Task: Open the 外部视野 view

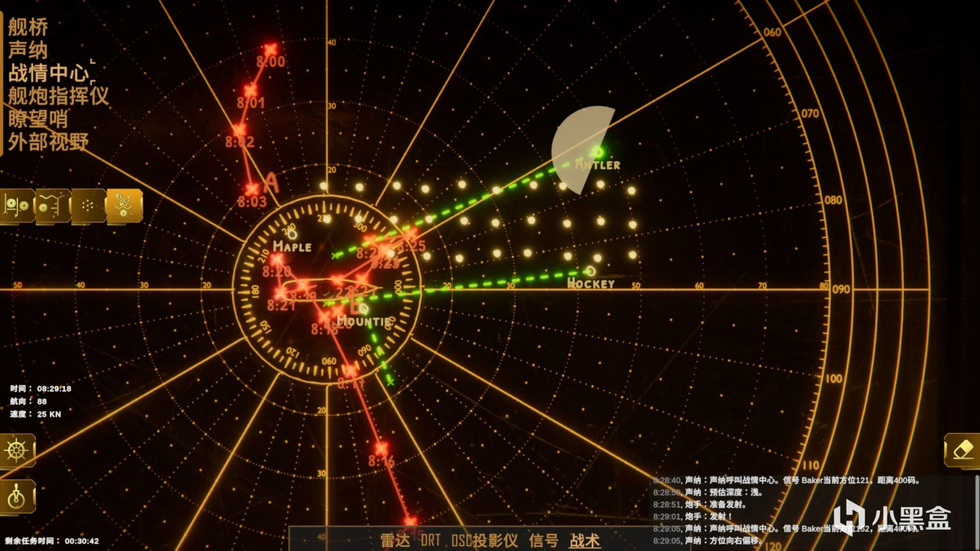Action: [x=48, y=141]
